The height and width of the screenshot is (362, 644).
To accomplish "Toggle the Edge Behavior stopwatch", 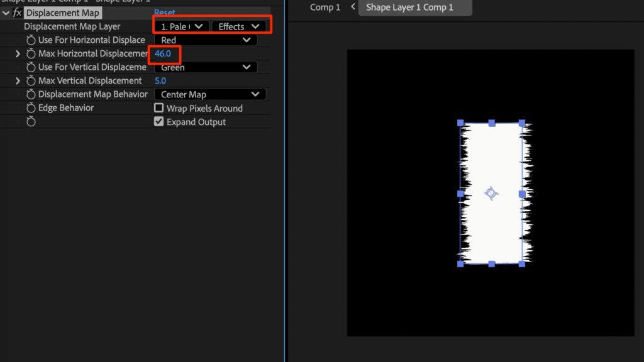I will [31, 108].
